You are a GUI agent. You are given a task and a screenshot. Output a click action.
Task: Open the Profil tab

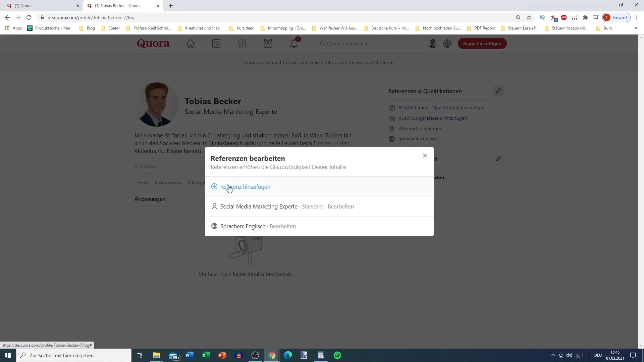click(x=143, y=183)
